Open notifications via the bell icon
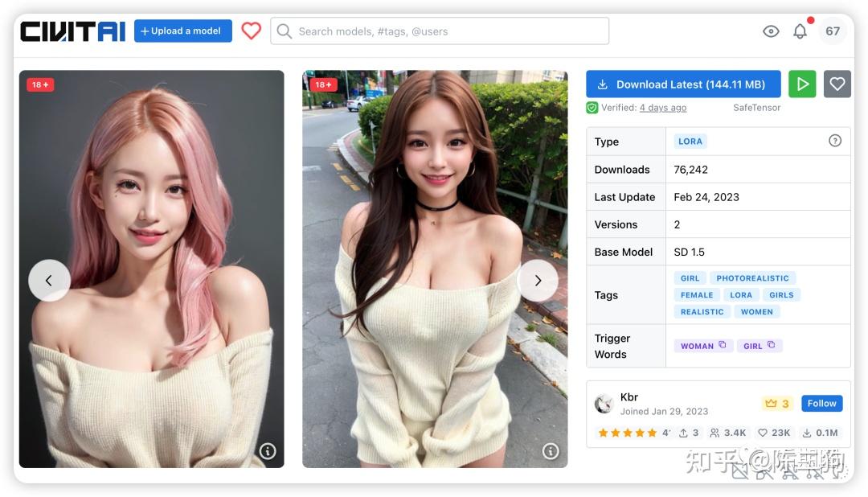Viewport: 868px width, 497px height. [800, 31]
